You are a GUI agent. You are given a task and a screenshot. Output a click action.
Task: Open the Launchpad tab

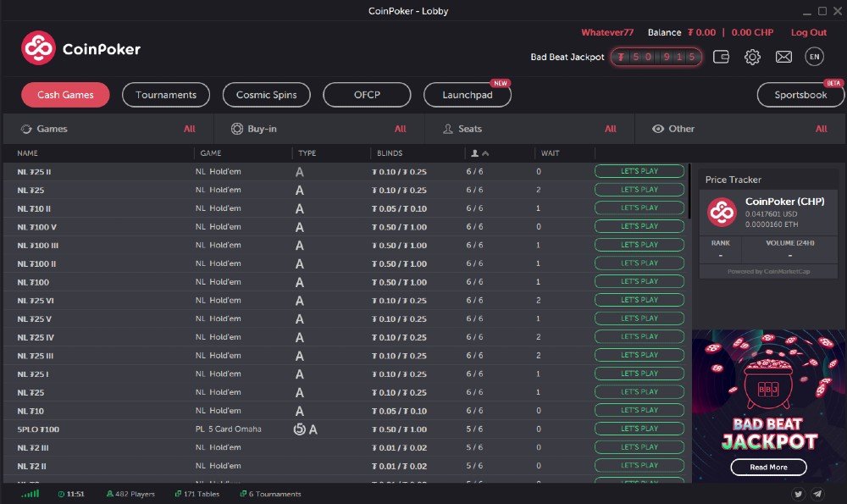[x=468, y=95]
